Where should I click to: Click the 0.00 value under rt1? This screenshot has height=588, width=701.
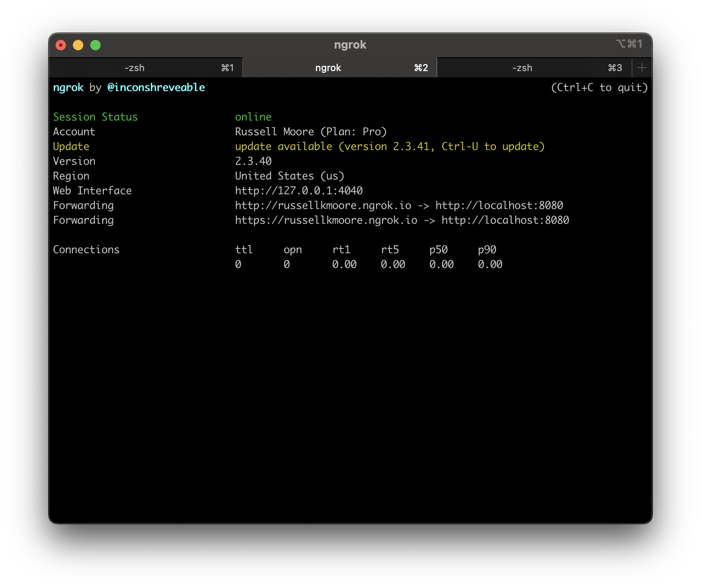[x=344, y=265]
